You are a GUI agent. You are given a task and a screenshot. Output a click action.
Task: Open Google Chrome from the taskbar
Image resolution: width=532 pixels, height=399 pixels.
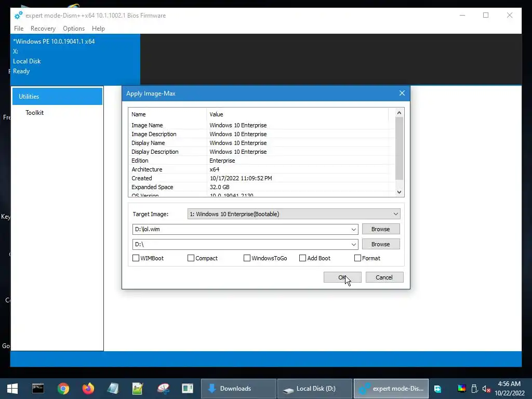63,389
